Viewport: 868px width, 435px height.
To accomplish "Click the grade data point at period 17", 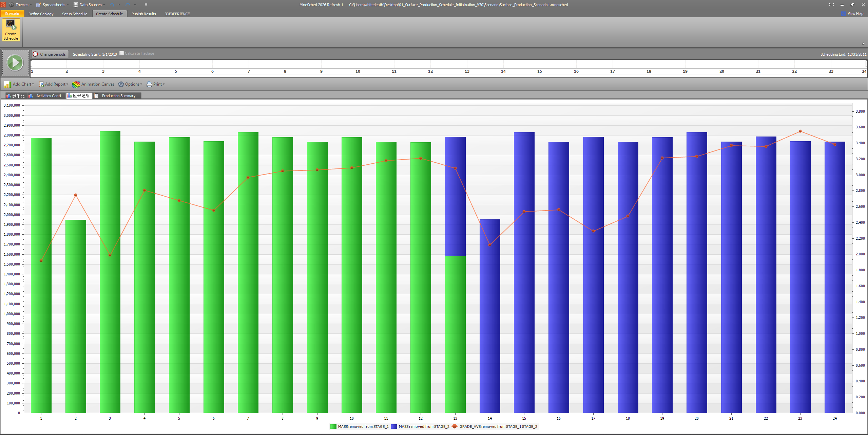I will point(593,231).
